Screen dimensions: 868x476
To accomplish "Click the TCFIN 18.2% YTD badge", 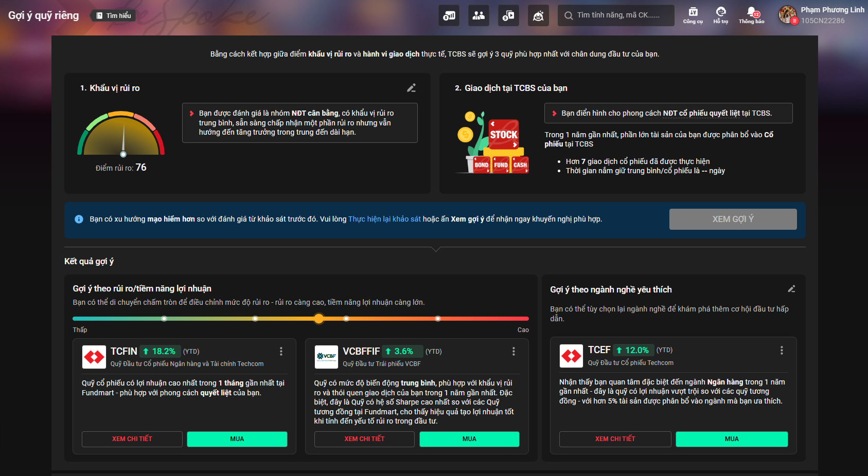I will click(x=160, y=351).
